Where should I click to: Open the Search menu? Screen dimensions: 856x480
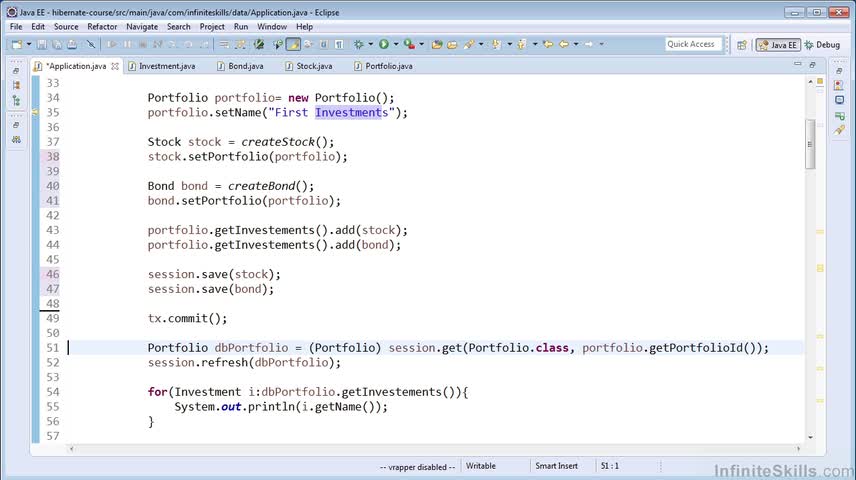(x=179, y=26)
